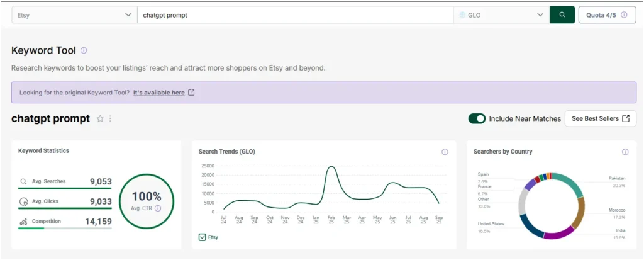Image resolution: width=644 pixels, height=260 pixels.
Task: Click the Avg. Searches value 9,053
Action: pos(101,181)
